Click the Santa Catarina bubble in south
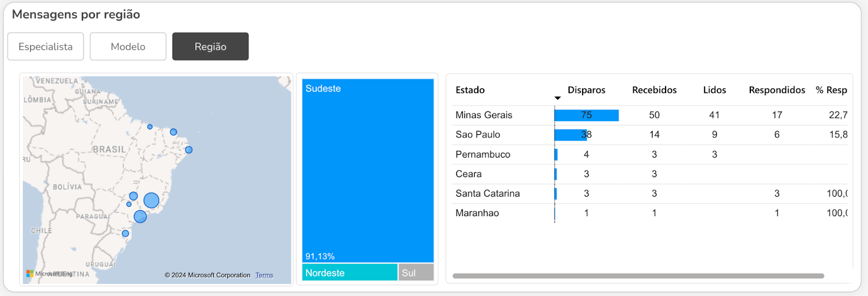This screenshot has height=296, width=868. 125,234
